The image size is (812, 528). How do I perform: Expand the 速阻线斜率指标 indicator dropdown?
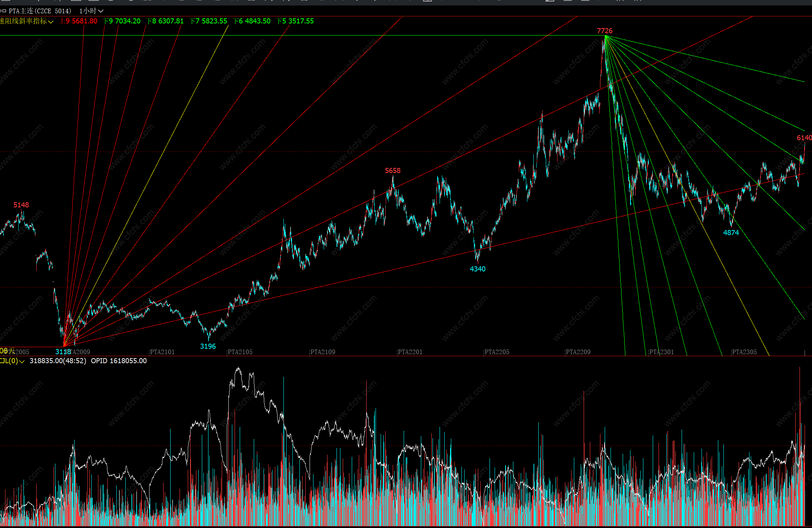tap(50, 21)
